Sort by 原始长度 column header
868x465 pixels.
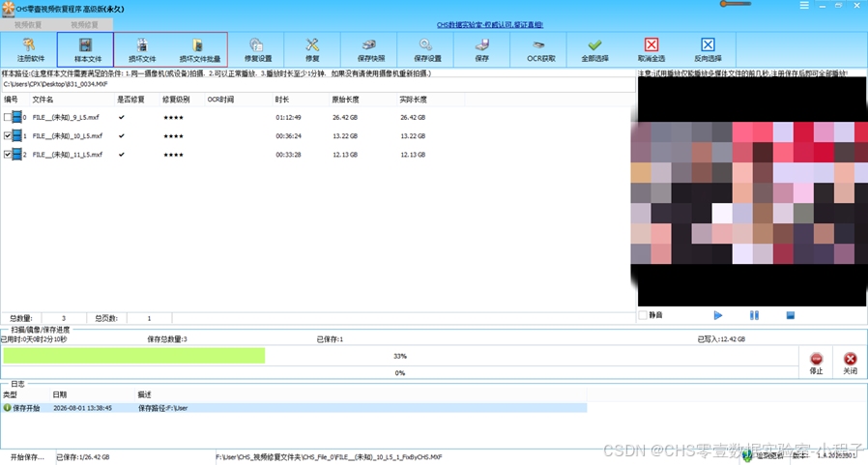point(345,100)
